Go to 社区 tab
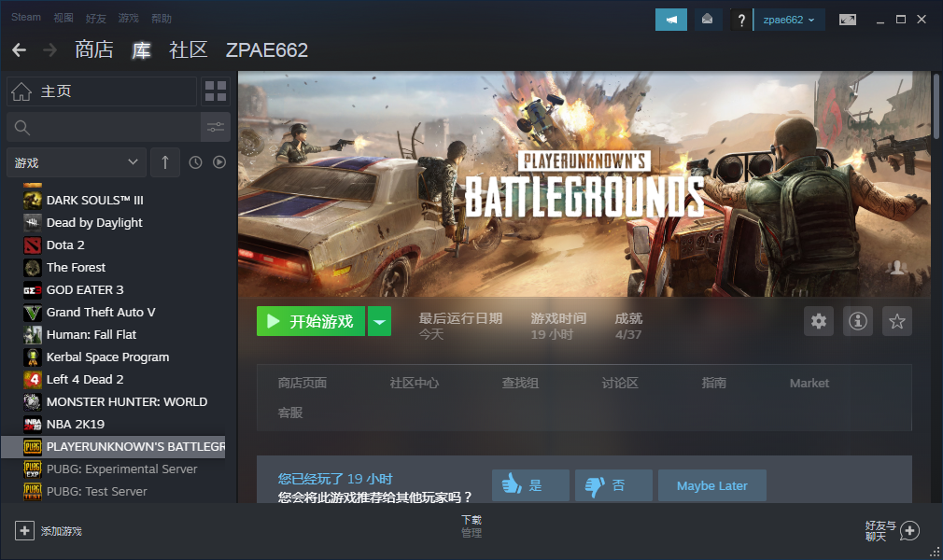The image size is (943, 560). [189, 49]
